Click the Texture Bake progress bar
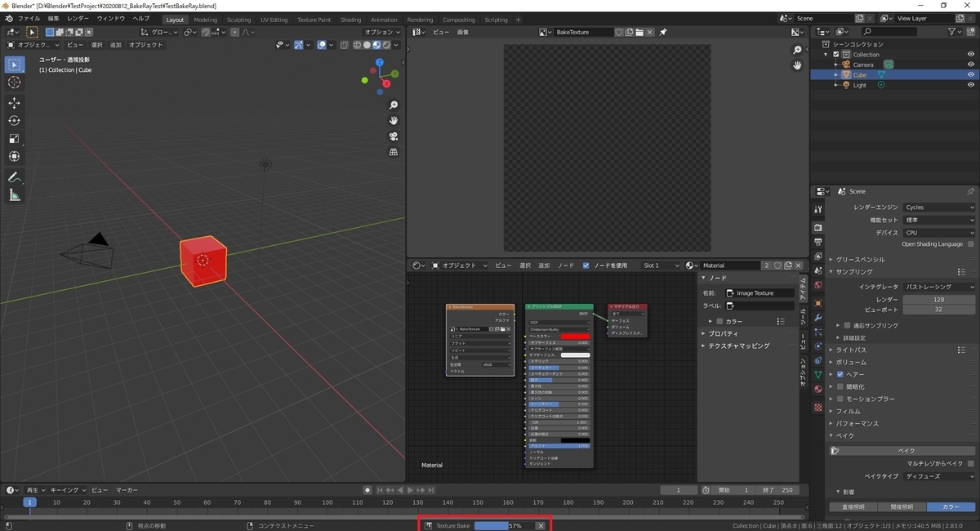The height and width of the screenshot is (531, 980). pyautogui.click(x=503, y=525)
